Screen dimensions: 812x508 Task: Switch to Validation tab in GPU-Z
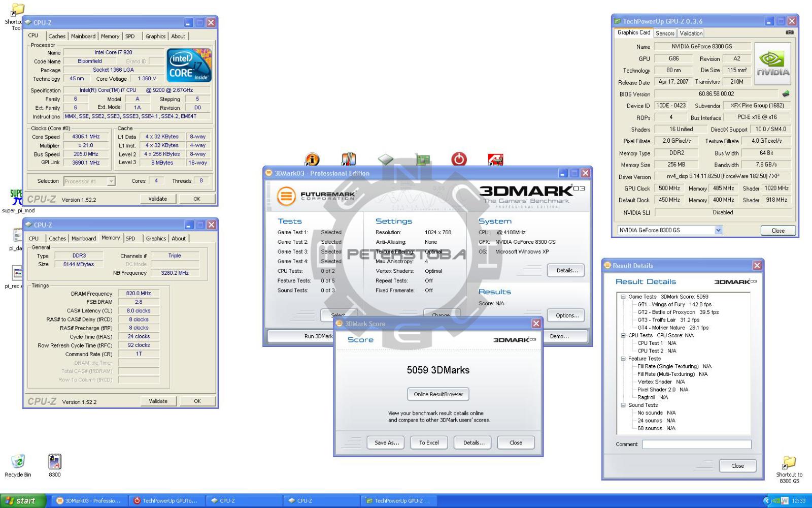coord(691,34)
